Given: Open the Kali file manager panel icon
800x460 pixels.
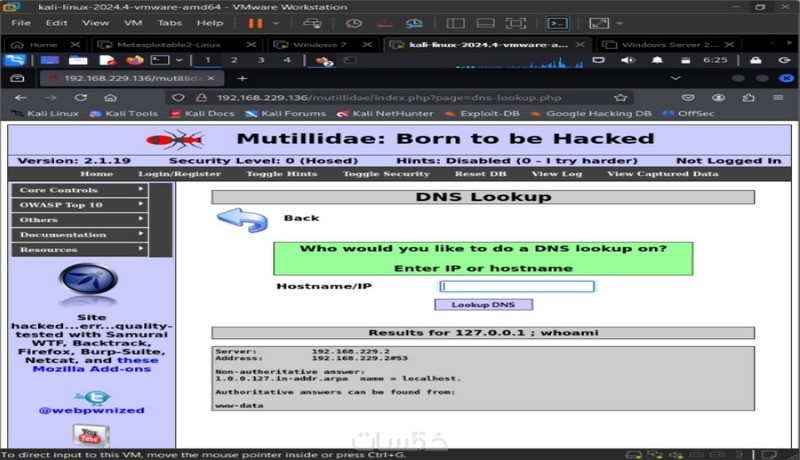Looking at the screenshot, I should click(x=78, y=61).
